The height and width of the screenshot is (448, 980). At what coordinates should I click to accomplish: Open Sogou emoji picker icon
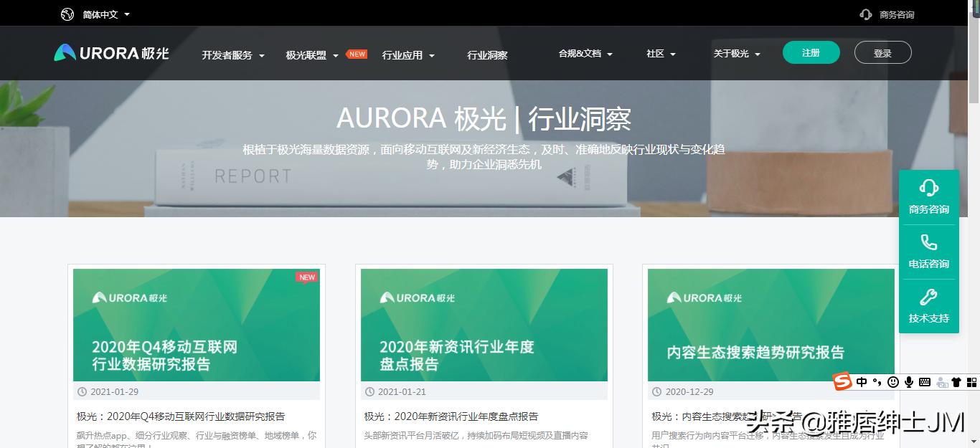(x=892, y=382)
